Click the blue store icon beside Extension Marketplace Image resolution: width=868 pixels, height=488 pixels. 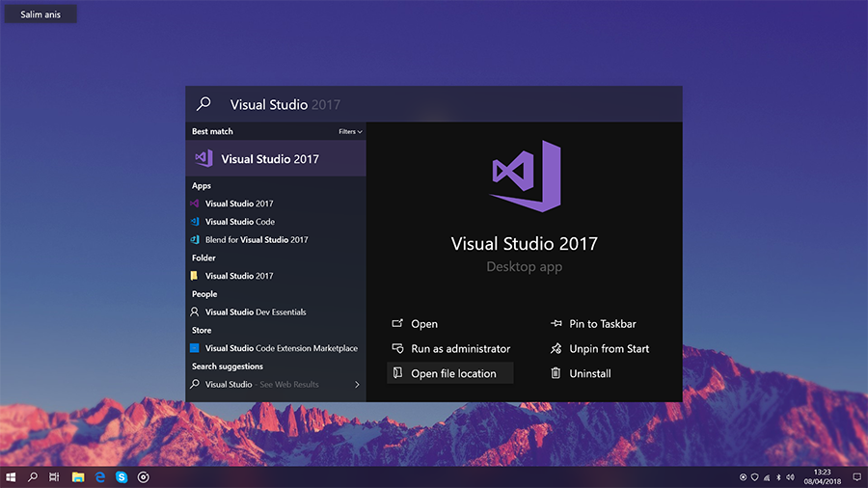pyautogui.click(x=194, y=348)
